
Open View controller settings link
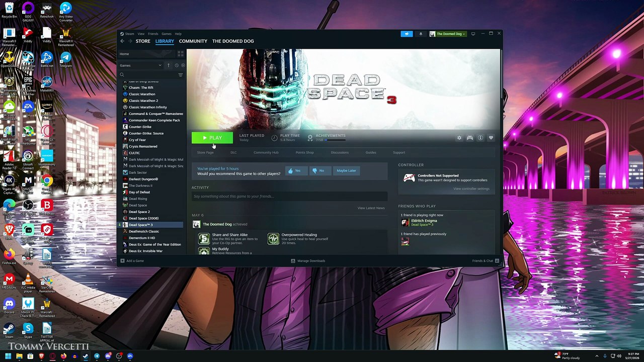click(x=471, y=189)
